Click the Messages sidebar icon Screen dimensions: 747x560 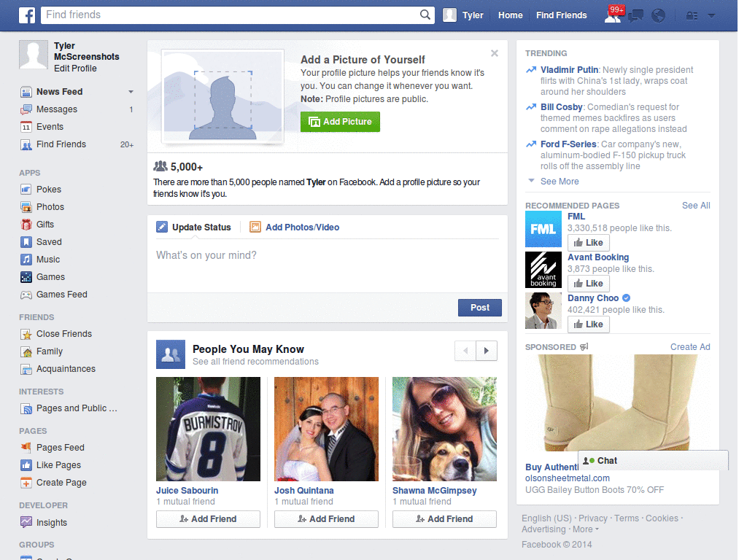(26, 109)
